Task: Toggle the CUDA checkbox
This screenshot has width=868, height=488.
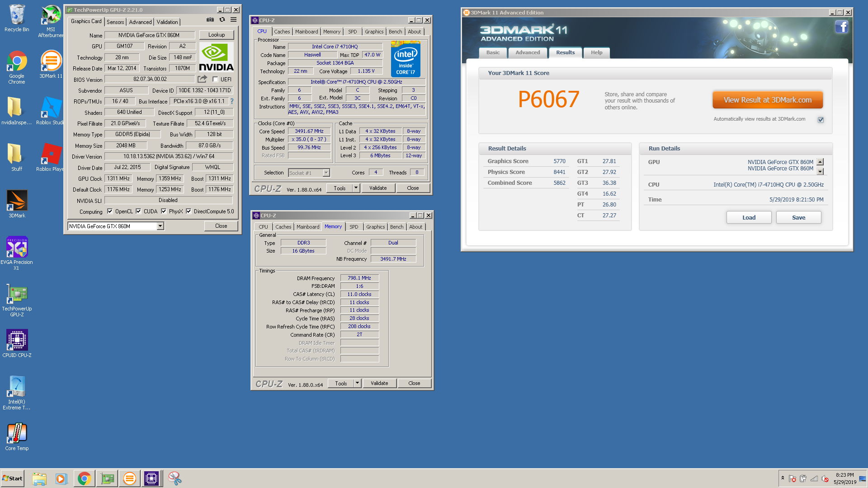Action: [x=138, y=211]
